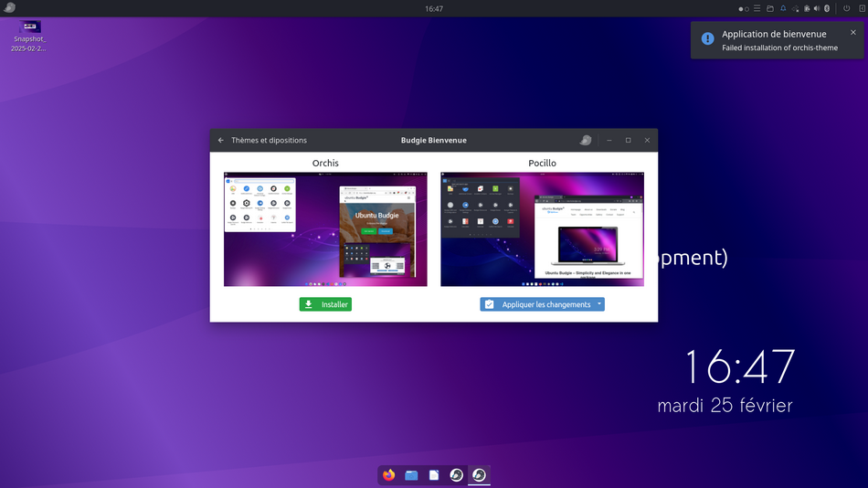The height and width of the screenshot is (488, 868).
Task: Open the bell notifications icon in the top panel
Action: point(783,8)
